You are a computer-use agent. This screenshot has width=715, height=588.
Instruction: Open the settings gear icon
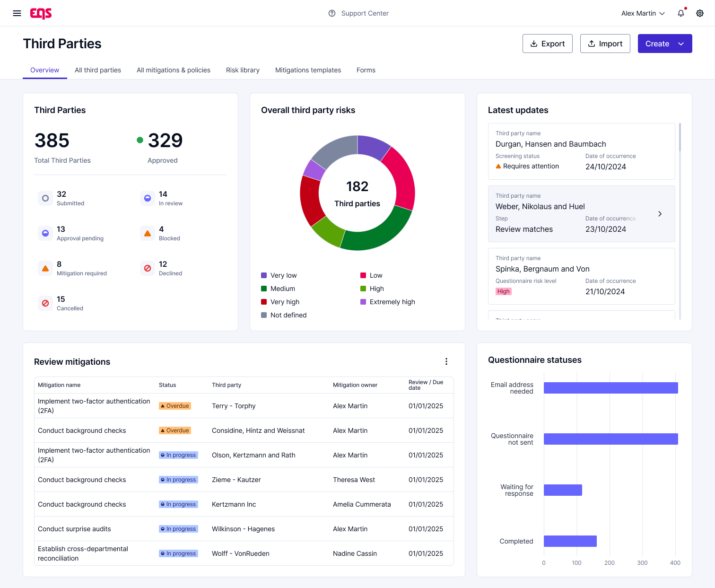tap(700, 13)
